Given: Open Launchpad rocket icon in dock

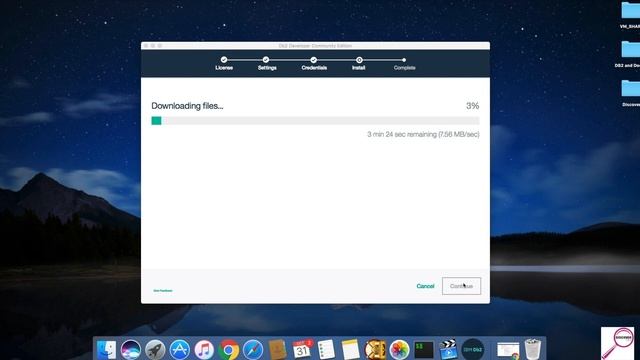Looking at the screenshot, I should coord(155,349).
